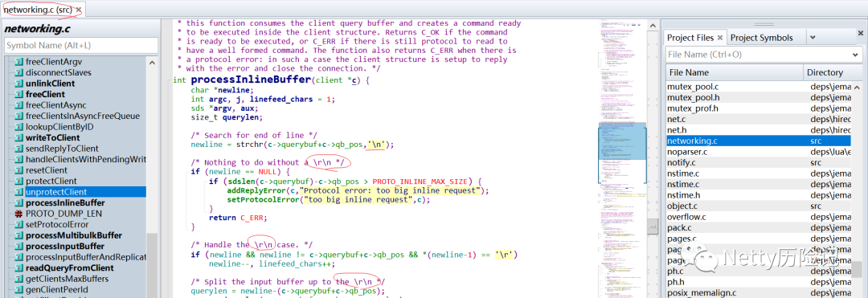The width and height of the screenshot is (868, 298).
Task: Click the symbol list scrollbar up arrow
Action: coord(152,63)
